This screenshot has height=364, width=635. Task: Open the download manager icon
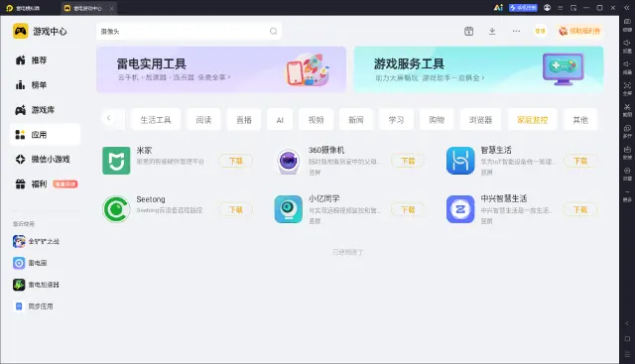492,31
